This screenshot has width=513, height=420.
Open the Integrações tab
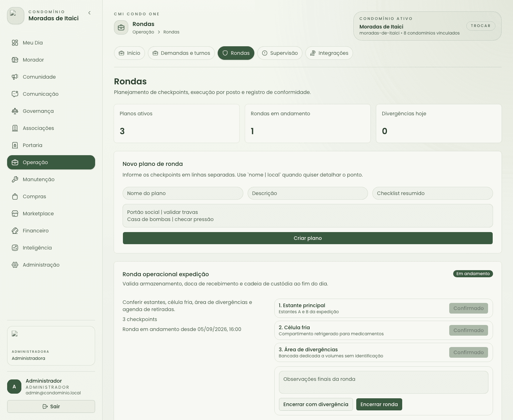(x=329, y=53)
